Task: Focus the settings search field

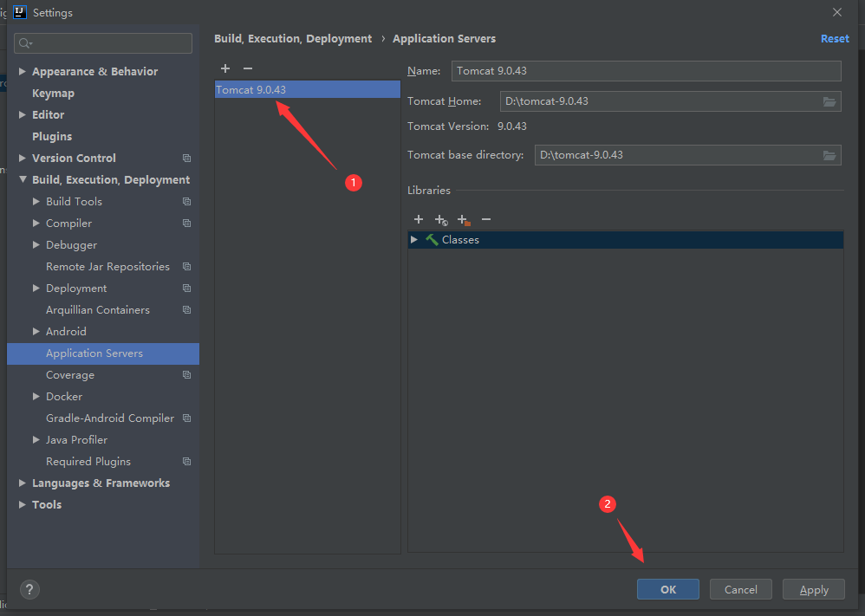Action: pyautogui.click(x=103, y=43)
